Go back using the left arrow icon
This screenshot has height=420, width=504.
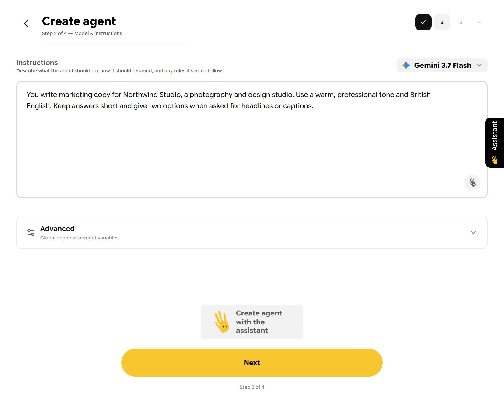26,24
